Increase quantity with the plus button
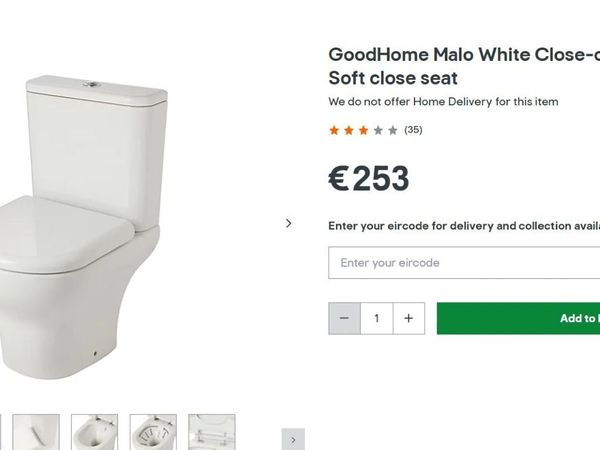Viewport: 600px width, 450px height. tap(408, 318)
